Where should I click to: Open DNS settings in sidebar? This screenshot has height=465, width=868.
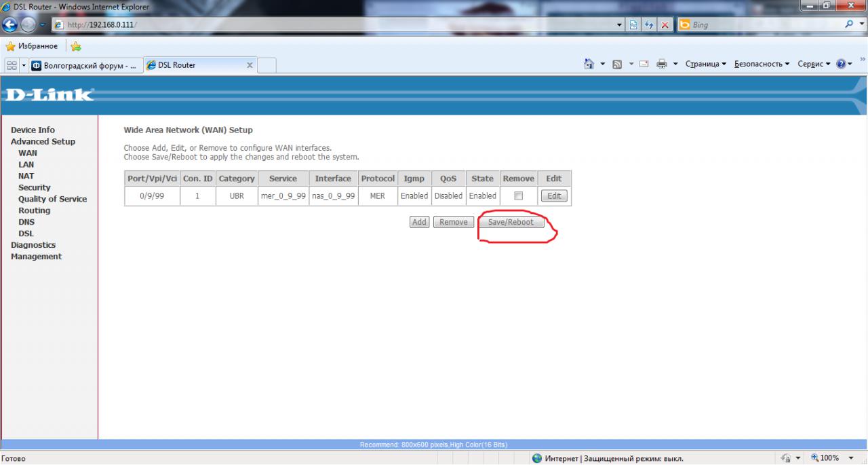pyautogui.click(x=26, y=222)
